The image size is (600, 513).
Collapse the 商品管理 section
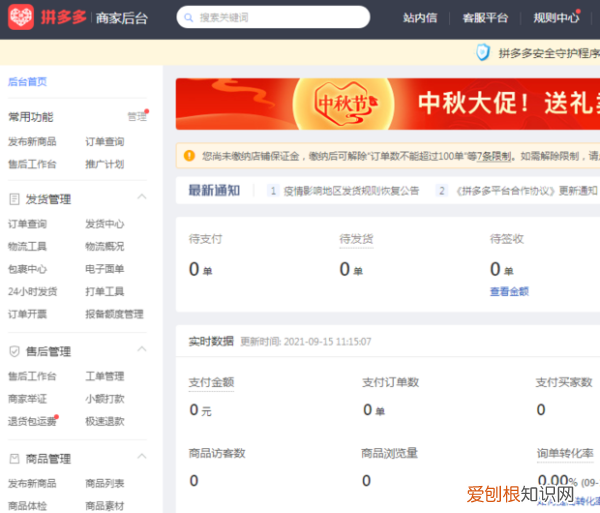tap(142, 456)
